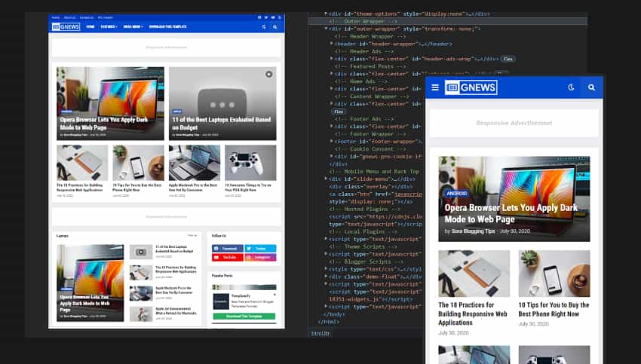Click the GNEWS logo in desktop preview
641x364 pixels.
click(x=66, y=27)
